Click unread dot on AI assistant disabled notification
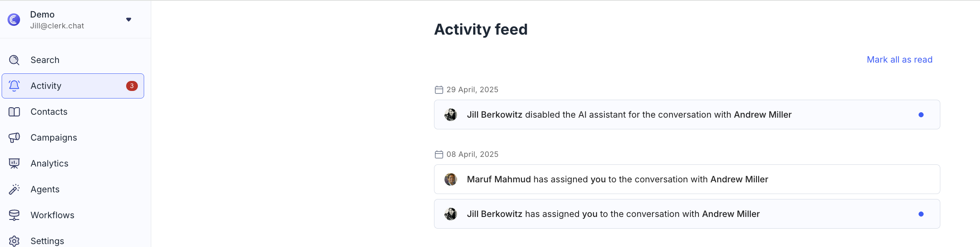Screen dimensions: 980x247 pyautogui.click(x=921, y=115)
